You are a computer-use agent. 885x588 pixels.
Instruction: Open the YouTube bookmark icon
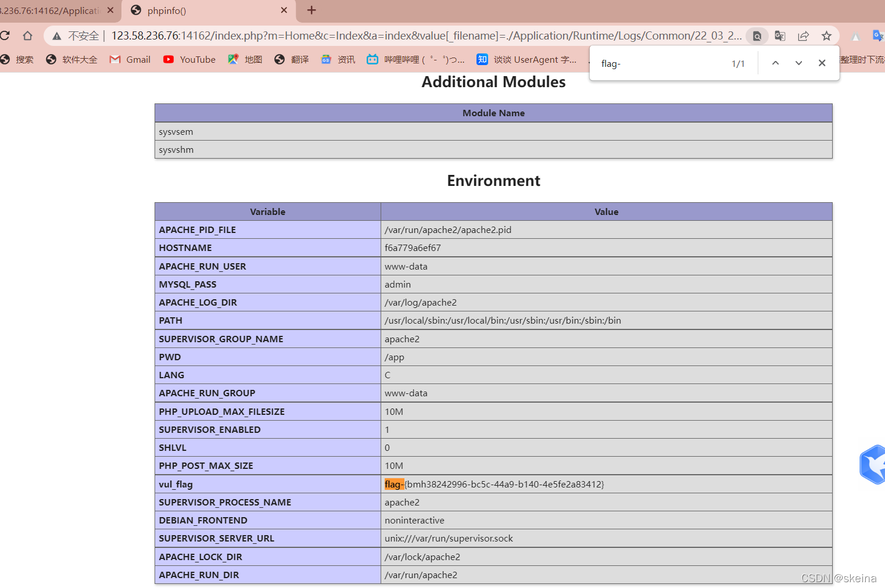pos(169,59)
